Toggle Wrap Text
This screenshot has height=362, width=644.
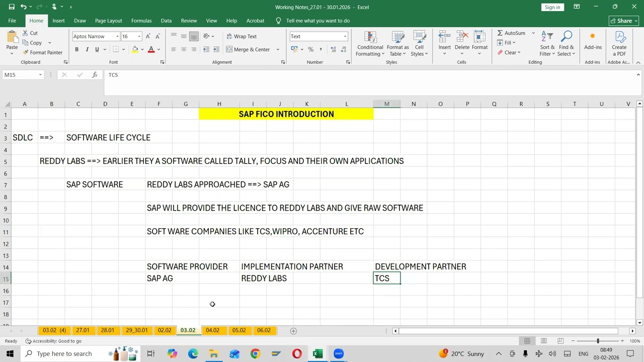click(x=242, y=36)
